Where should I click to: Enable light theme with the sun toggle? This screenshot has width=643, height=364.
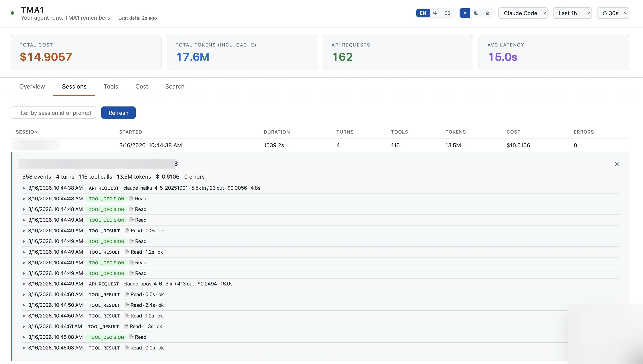click(465, 13)
